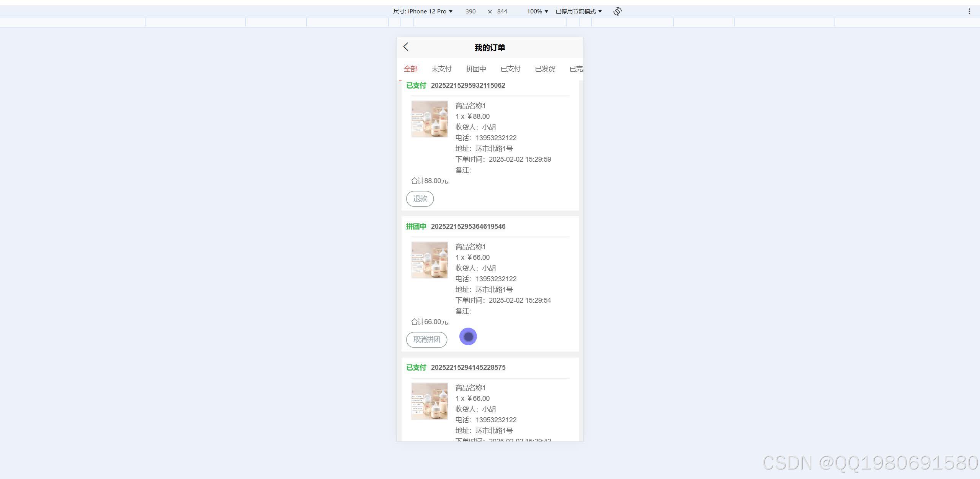Click the 取消拼团 cancel group-buy button

click(426, 340)
